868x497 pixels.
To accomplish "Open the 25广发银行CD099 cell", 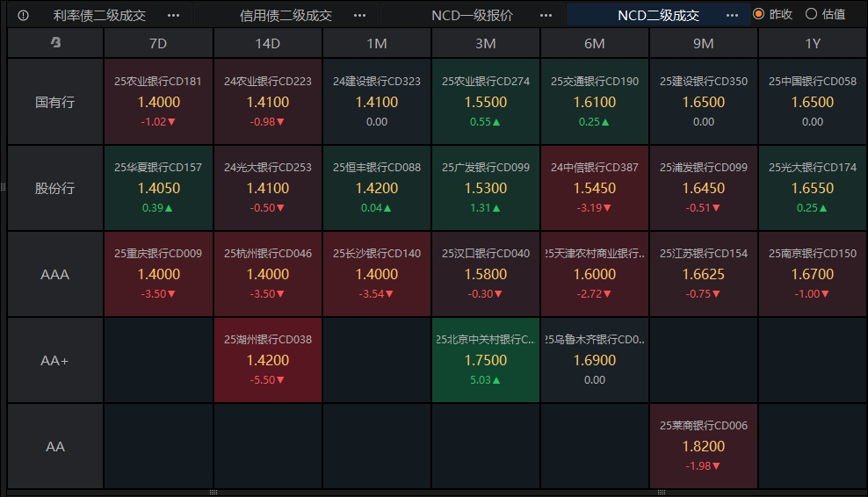I will pyautogui.click(x=486, y=188).
